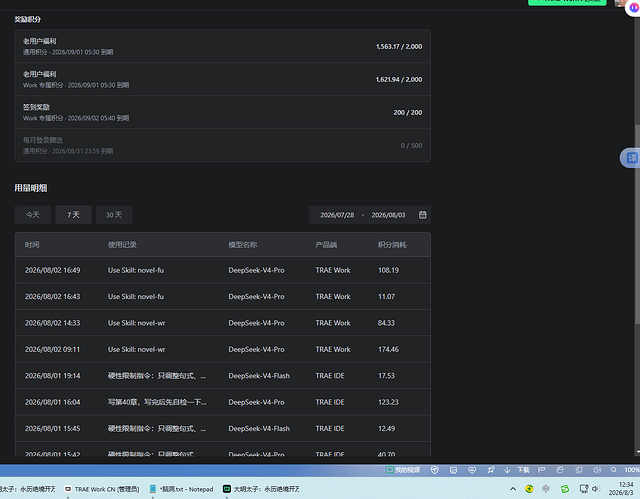
Task: Open the taskbar clock and date
Action: coord(622,488)
